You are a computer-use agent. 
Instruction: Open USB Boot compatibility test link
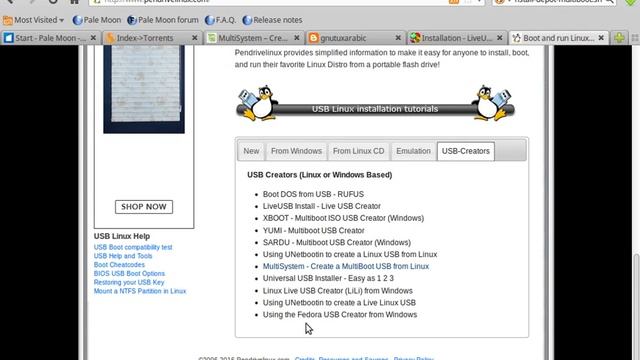coord(133,247)
